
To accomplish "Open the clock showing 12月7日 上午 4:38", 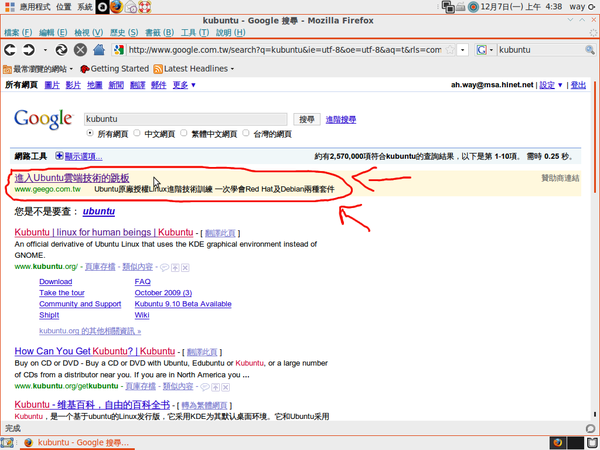I will (x=521, y=7).
